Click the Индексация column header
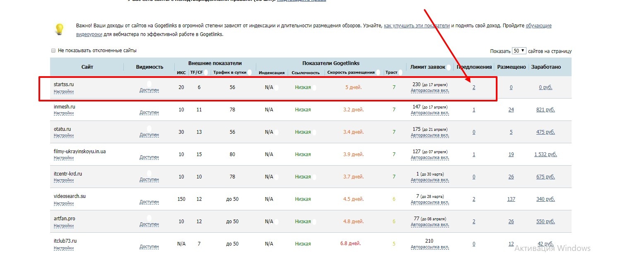The image size is (644, 253). tap(272, 72)
